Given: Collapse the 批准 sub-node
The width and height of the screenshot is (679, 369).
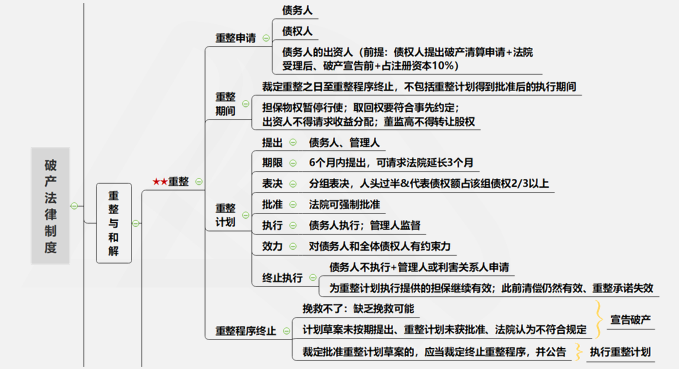Looking at the screenshot, I should tap(293, 204).
